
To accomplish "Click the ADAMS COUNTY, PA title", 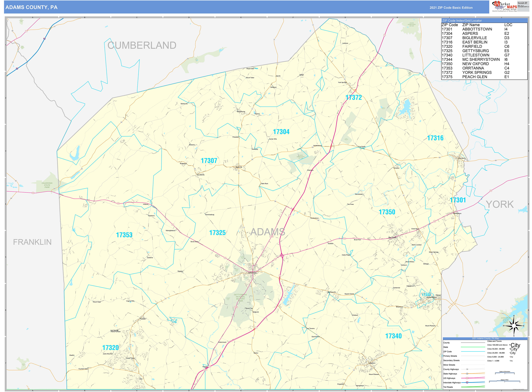I will click(31, 7).
